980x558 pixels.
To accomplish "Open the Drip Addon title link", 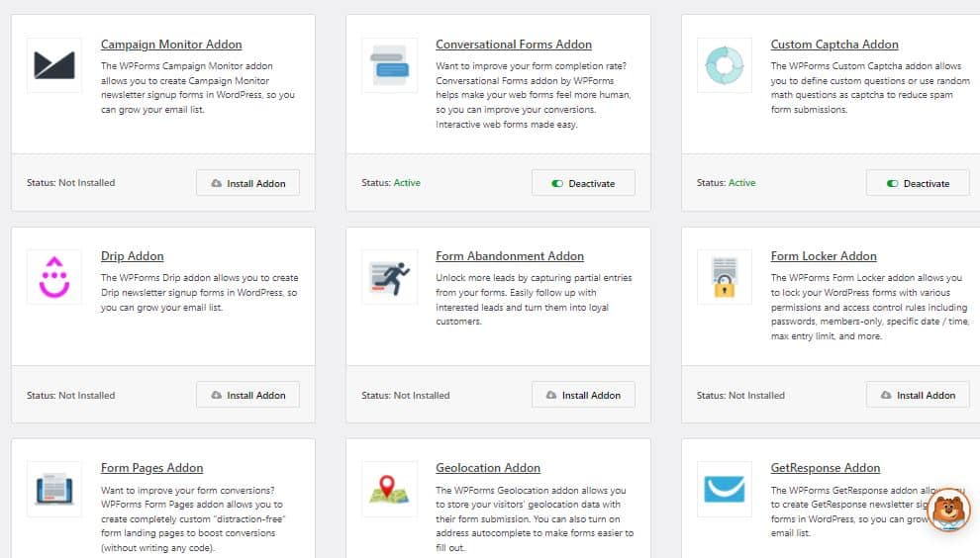I will pos(133,256).
